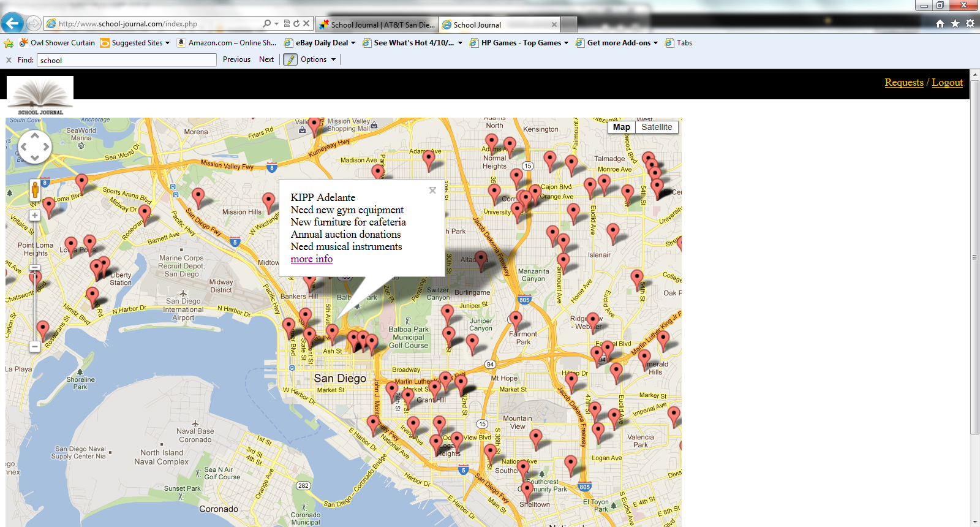Add to favorites bar star icon
Image resolution: width=980 pixels, height=527 pixels.
click(9, 43)
